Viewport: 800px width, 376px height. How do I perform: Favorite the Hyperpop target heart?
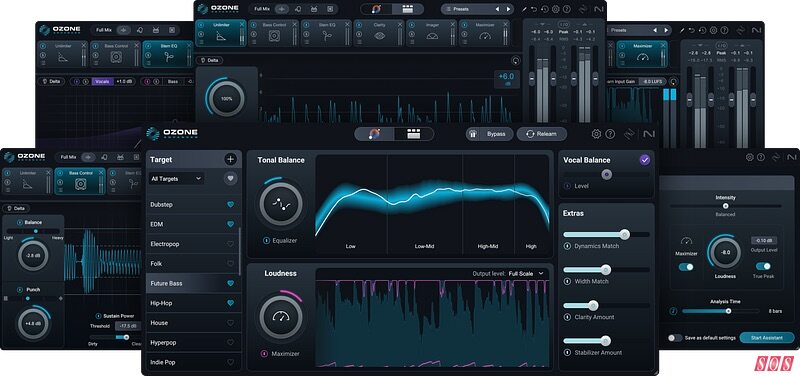coord(231,342)
